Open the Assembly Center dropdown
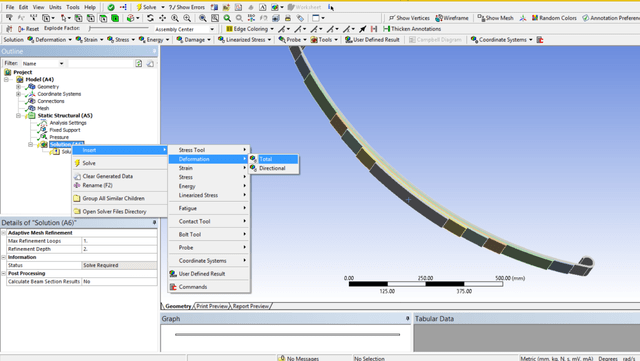The width and height of the screenshot is (640, 361). click(x=184, y=29)
